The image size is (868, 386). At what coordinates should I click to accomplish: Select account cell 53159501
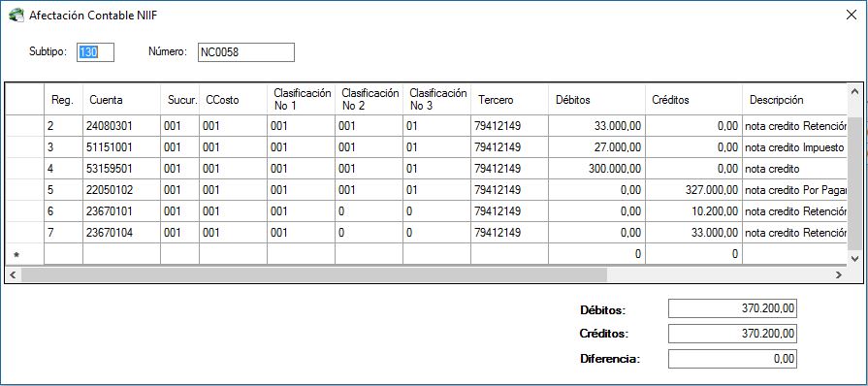pos(121,169)
